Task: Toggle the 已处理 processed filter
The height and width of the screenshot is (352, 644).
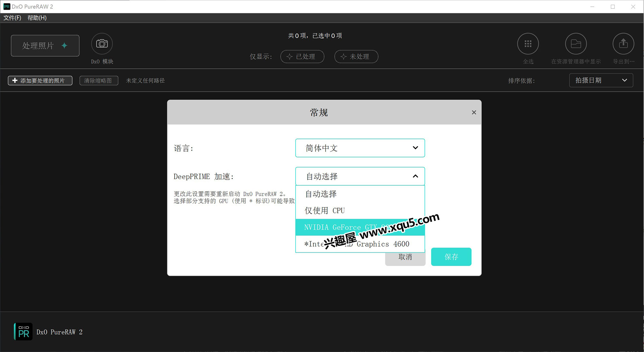Action: coord(302,57)
